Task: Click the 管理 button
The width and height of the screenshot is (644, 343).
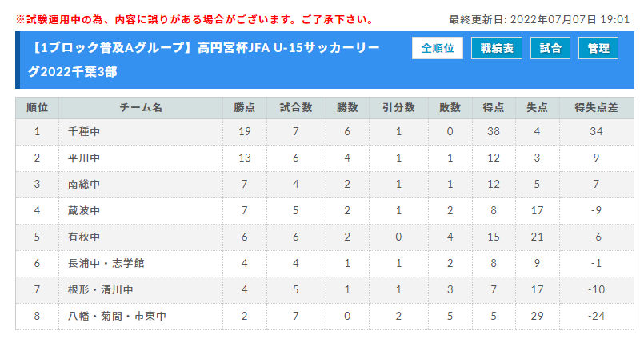Action: pyautogui.click(x=598, y=48)
